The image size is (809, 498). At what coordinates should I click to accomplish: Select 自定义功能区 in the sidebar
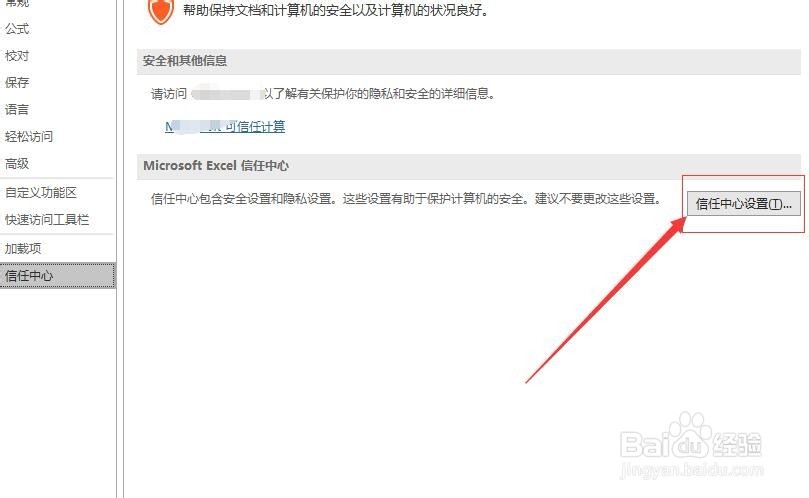(x=41, y=192)
